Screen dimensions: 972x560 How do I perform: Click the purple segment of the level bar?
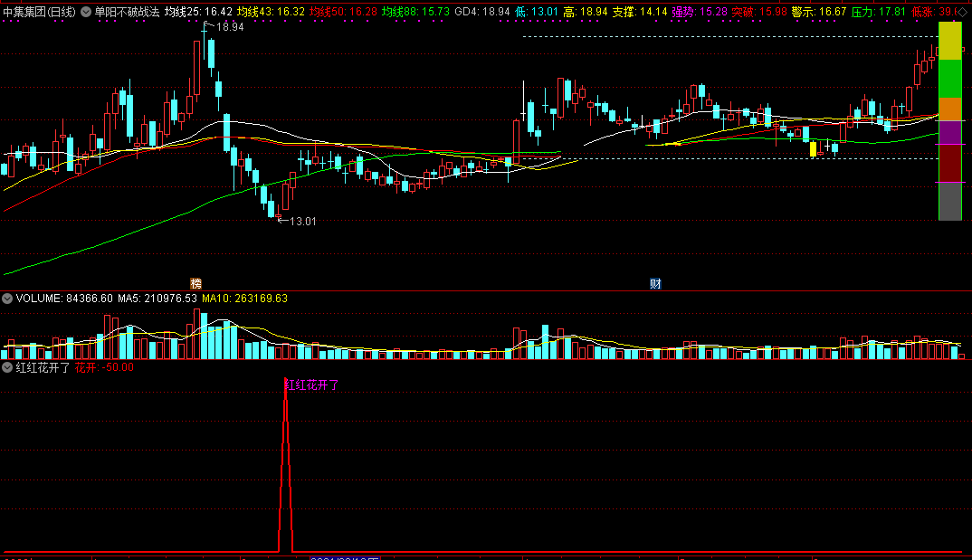(949, 133)
